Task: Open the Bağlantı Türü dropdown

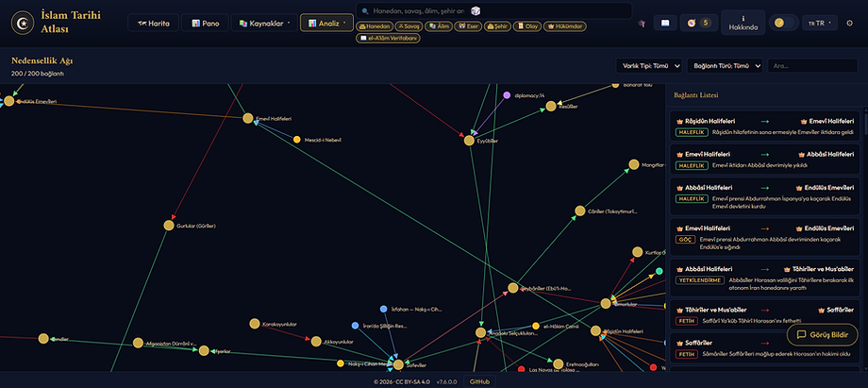Action: pos(725,66)
